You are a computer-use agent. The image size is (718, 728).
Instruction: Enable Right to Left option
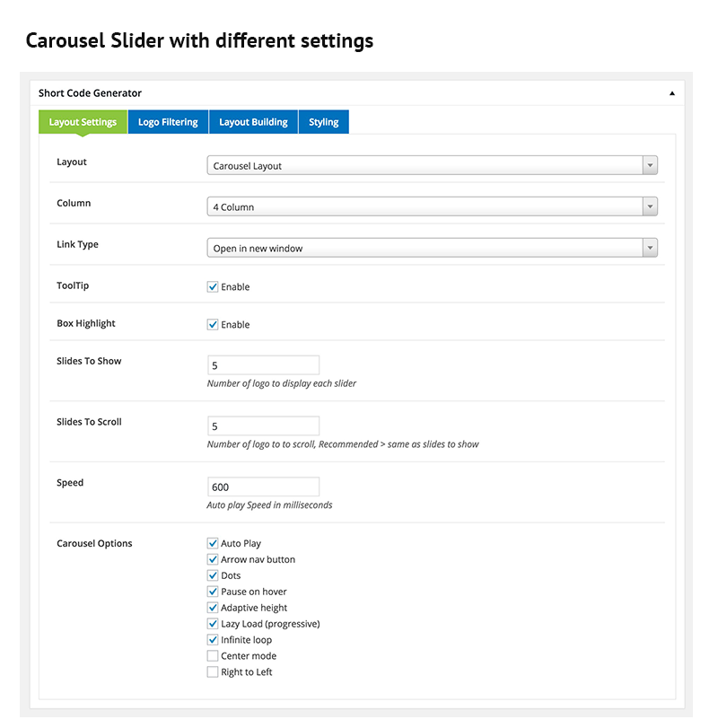[x=213, y=672]
